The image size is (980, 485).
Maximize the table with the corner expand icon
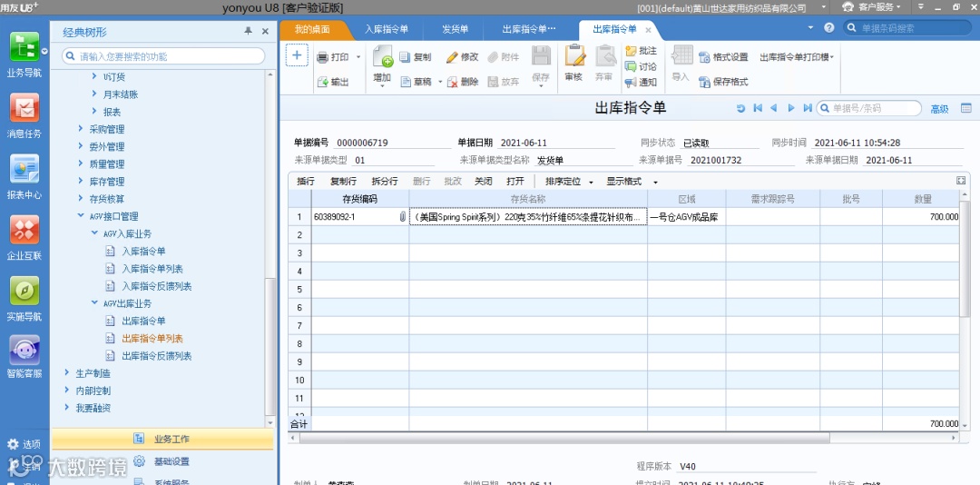[961, 180]
